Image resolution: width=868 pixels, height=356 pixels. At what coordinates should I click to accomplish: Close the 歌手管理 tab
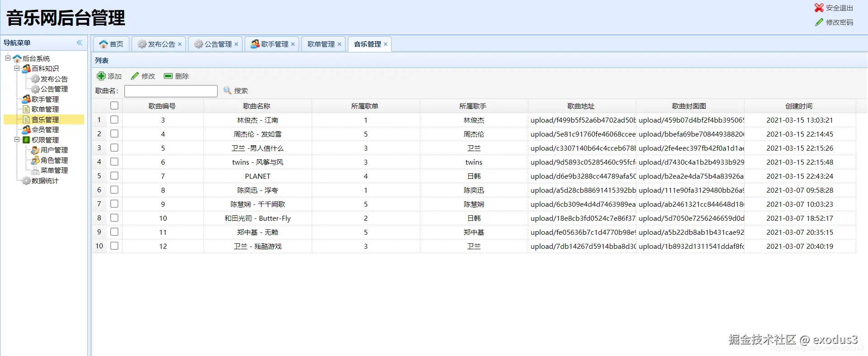(293, 44)
